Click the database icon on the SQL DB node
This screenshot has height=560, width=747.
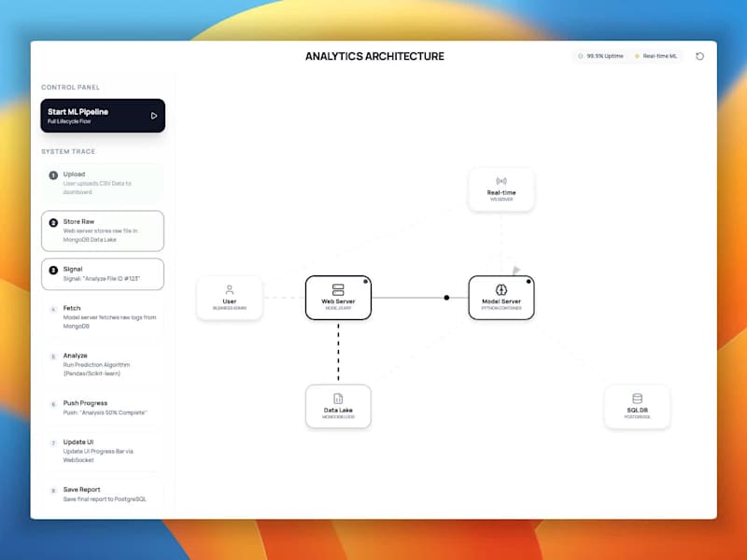pos(639,398)
